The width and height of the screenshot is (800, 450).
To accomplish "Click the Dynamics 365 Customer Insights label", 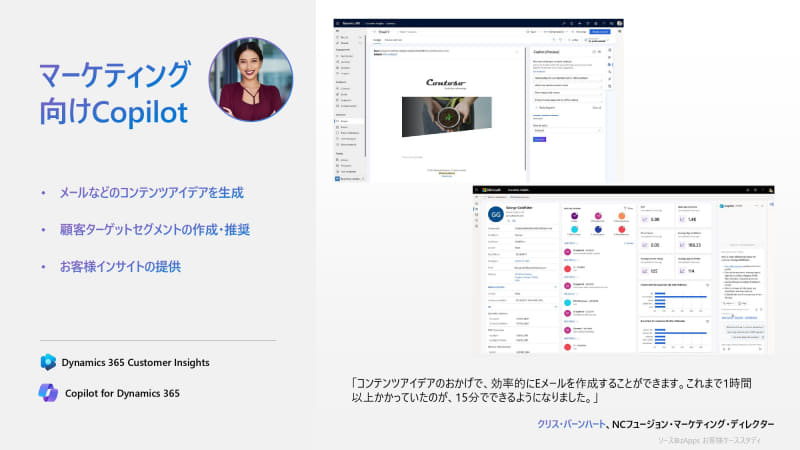I will click(x=136, y=362).
